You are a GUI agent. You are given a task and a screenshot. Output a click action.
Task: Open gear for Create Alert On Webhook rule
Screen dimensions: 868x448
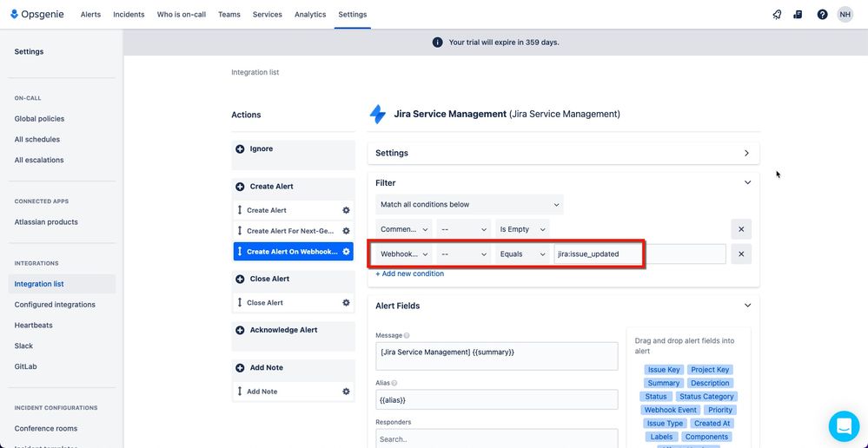pyautogui.click(x=346, y=252)
